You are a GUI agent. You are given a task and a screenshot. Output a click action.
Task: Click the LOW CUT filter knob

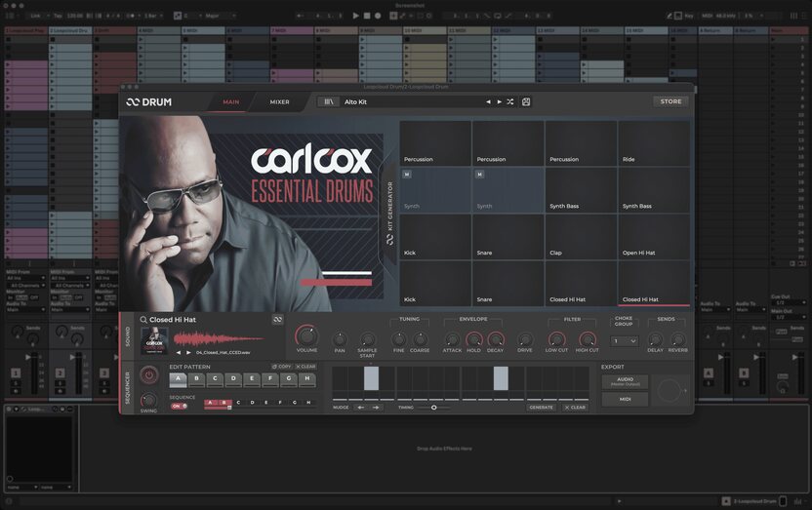556,339
